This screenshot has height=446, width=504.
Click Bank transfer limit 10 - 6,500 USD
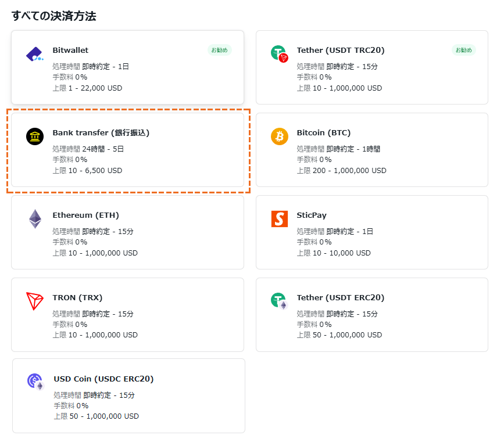[x=87, y=171]
